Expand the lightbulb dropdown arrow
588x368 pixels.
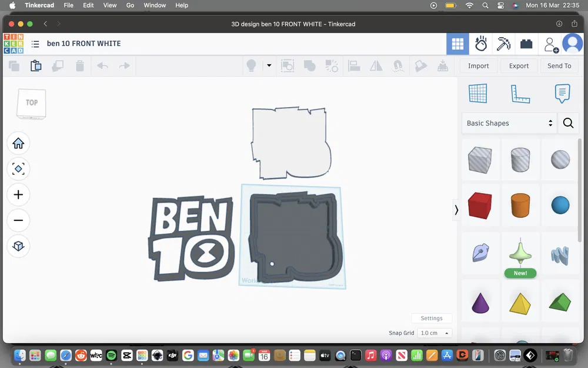(269, 65)
